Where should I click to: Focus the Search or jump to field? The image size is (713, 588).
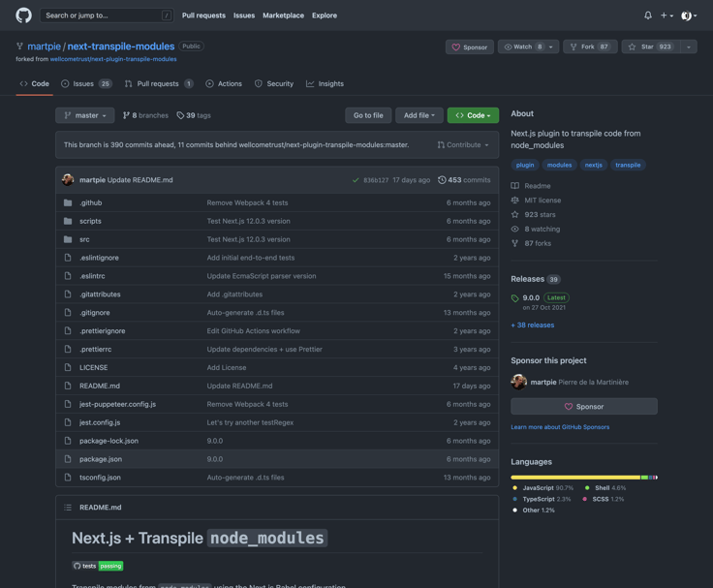pos(107,15)
